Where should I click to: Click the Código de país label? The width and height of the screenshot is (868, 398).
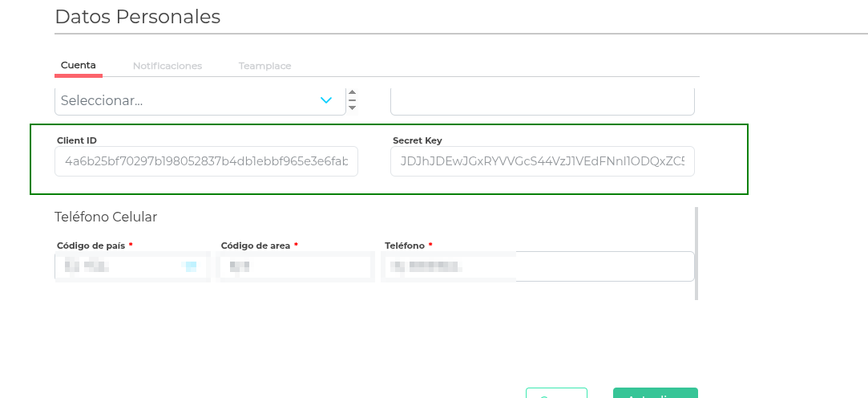tap(91, 246)
